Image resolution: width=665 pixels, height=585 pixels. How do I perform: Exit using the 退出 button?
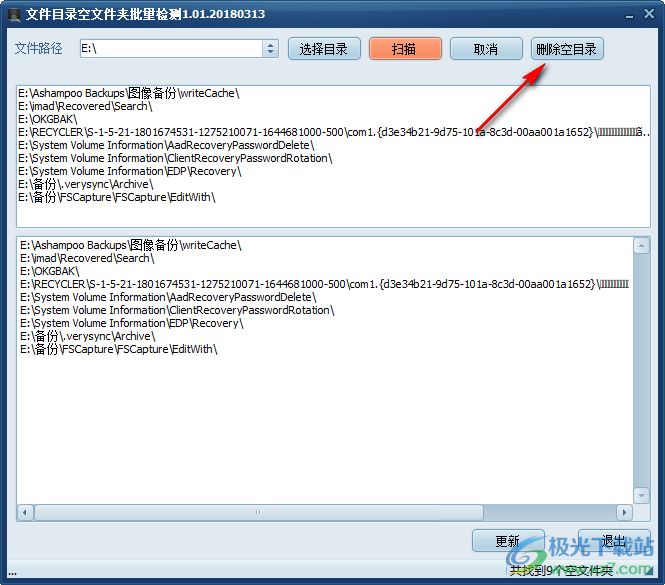tap(614, 541)
